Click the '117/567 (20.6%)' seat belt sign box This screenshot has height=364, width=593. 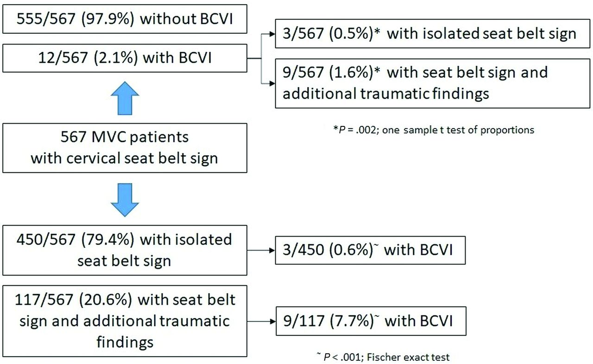125,321
